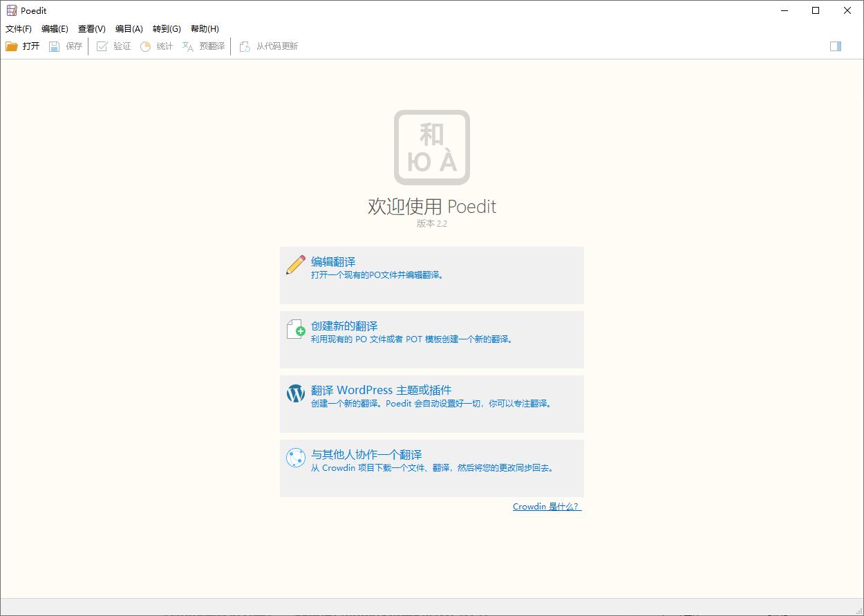Click the 预翻译 (Pre-translate) icon
Viewport: 864px width, 616px height.
click(x=188, y=46)
